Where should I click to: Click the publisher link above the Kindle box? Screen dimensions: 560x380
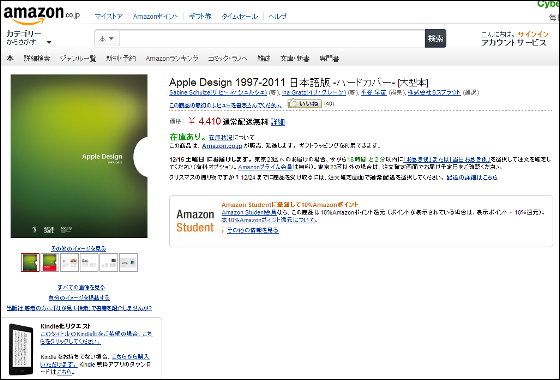pyautogui.click(x=79, y=308)
